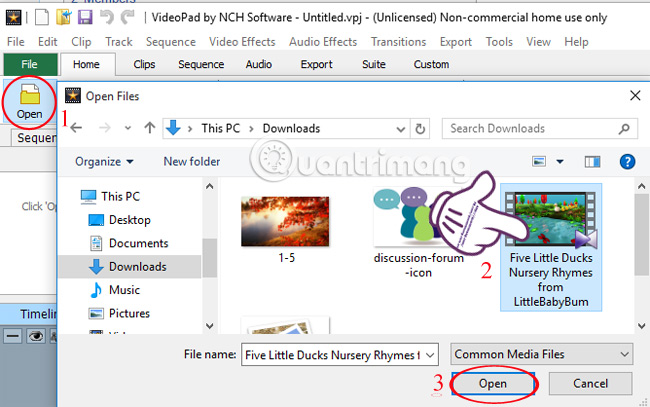
Task: Click Downloads in the address breadcrumb
Action: 291,129
